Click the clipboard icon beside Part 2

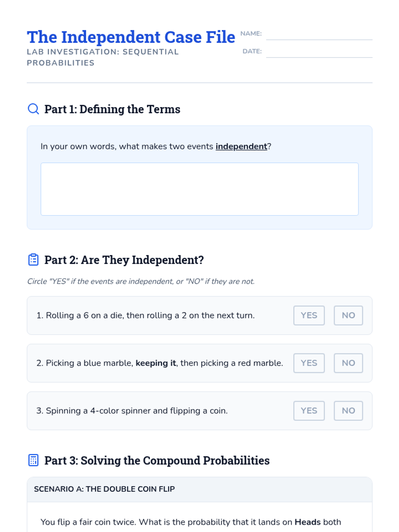click(x=33, y=260)
